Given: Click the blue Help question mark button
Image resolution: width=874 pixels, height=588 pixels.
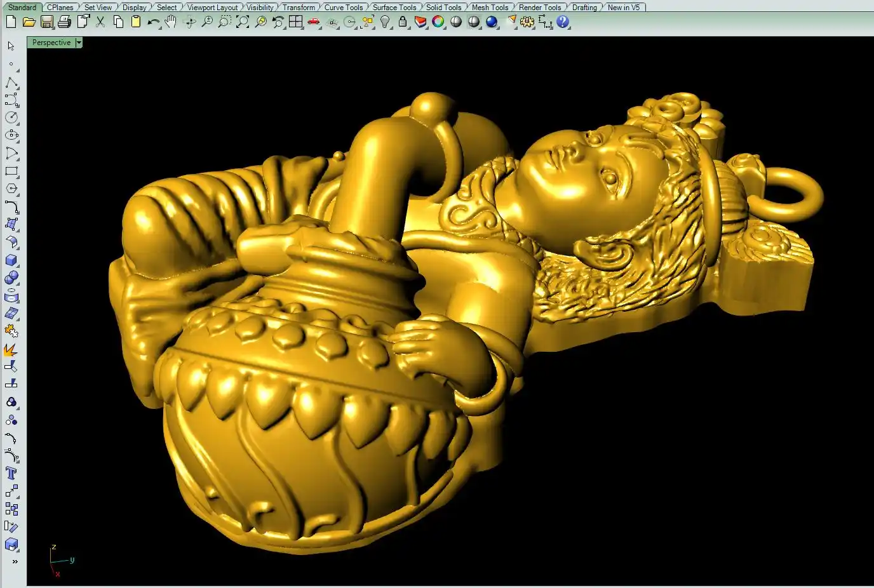Looking at the screenshot, I should (563, 22).
